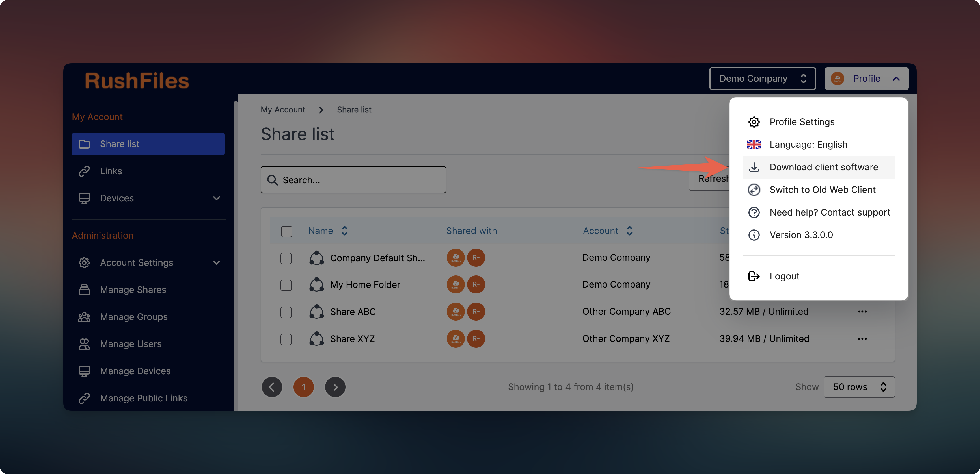This screenshot has height=474, width=980.
Task: Toggle the select-all checkbox in the table header
Action: click(x=286, y=231)
